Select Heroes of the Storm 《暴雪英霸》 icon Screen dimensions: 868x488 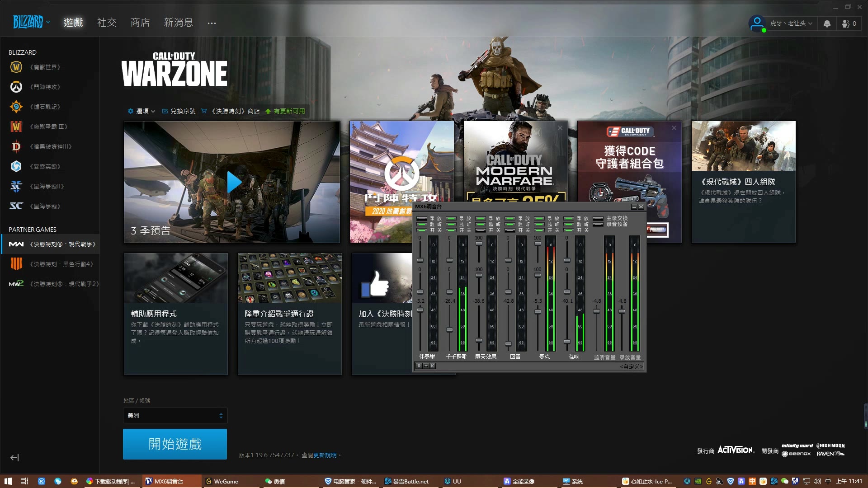[x=16, y=166]
